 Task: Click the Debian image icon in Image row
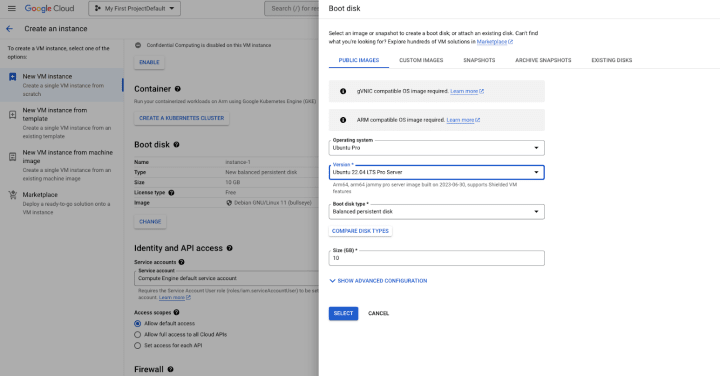[229, 203]
